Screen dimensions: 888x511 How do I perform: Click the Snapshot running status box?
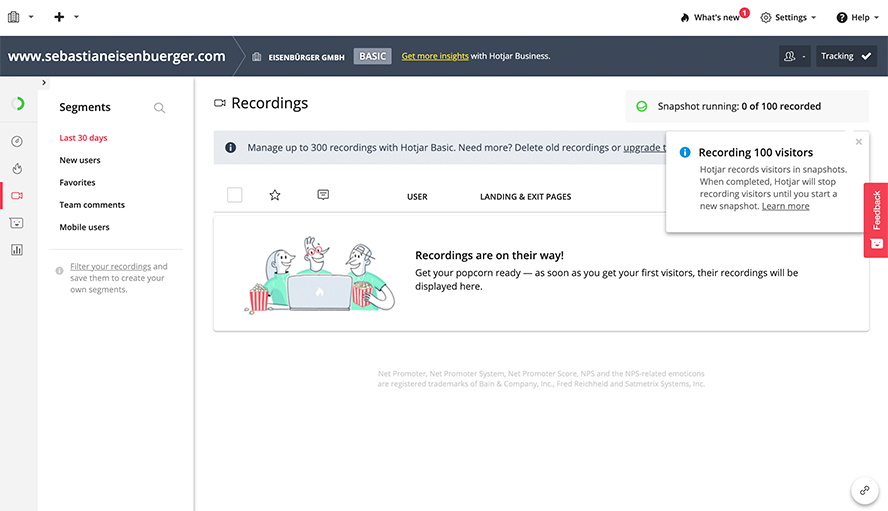tap(747, 106)
